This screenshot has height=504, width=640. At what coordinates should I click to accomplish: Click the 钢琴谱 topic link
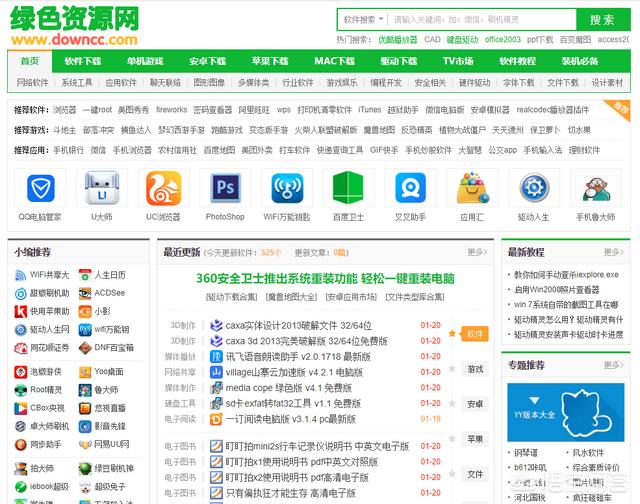pyautogui.click(x=526, y=453)
